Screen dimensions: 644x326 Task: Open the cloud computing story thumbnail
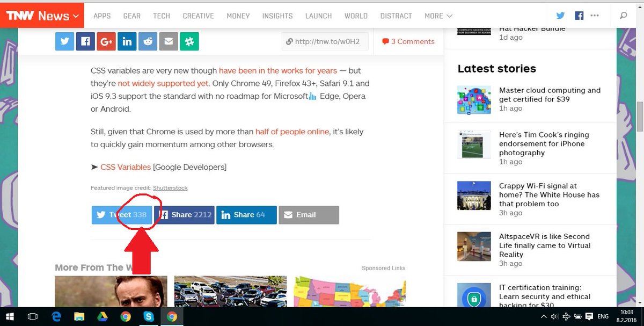474,99
